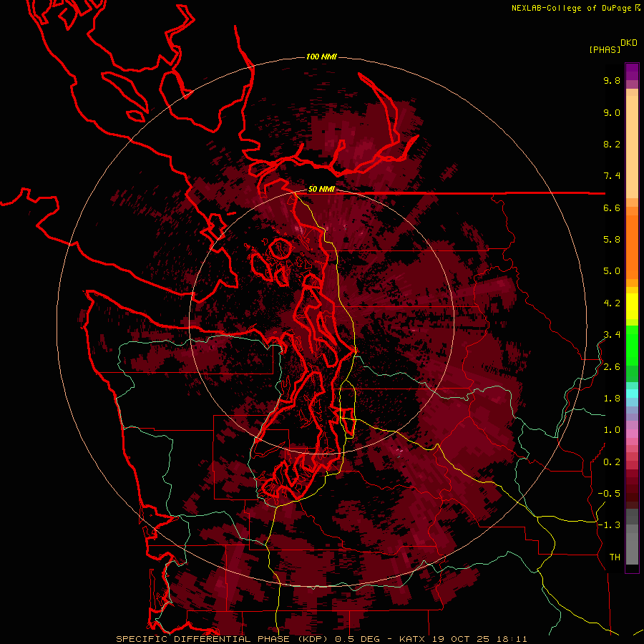This screenshot has height=644, width=644.
Task: Click the SPECIFIC DIFFERENTIAL PHASE (KDP) caption
Action: [222, 639]
